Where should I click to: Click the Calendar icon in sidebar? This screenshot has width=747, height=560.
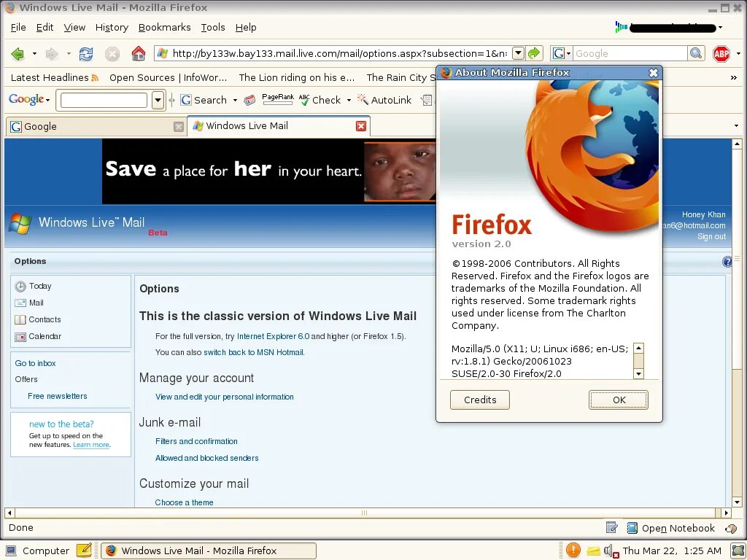click(20, 337)
